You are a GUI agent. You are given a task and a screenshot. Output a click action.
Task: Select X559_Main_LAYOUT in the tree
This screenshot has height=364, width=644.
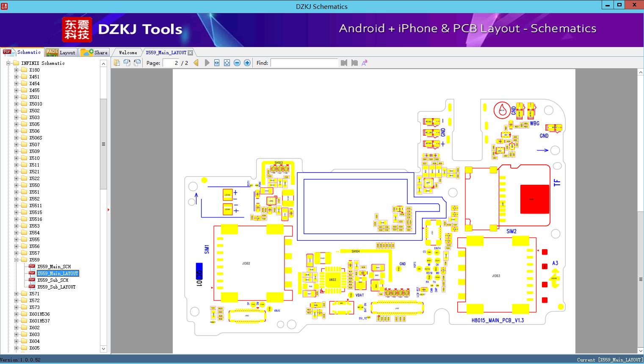click(58, 273)
